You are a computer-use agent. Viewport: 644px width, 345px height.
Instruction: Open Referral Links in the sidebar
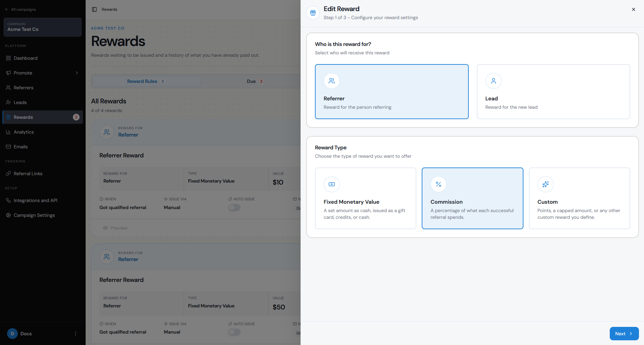(43, 174)
